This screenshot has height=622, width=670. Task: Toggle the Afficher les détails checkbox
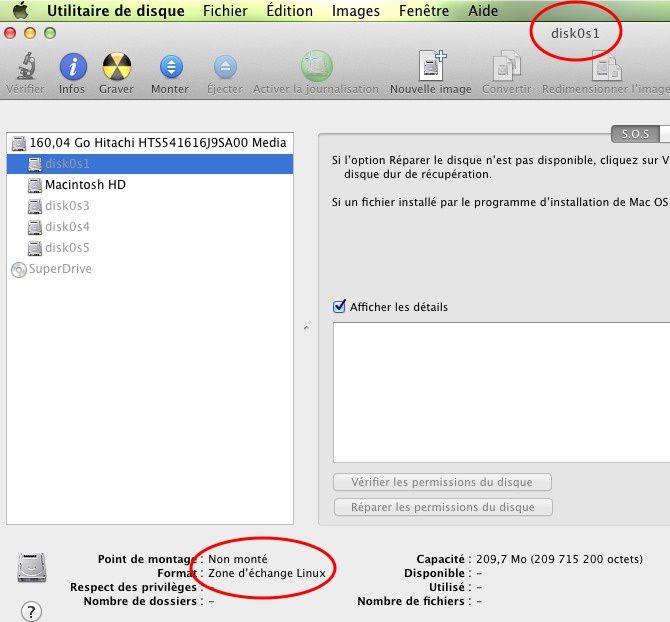[339, 307]
